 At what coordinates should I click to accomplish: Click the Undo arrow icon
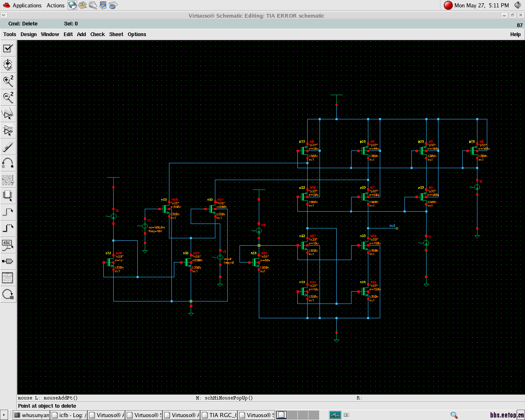[x=8, y=163]
